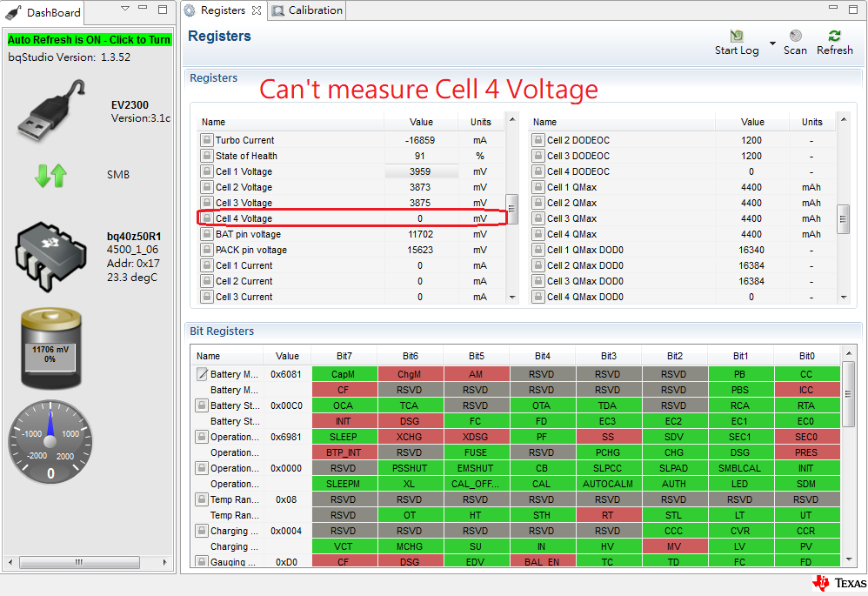The height and width of the screenshot is (596, 868).
Task: Click DashBoard horizontal scrollbar right arrow
Action: [164, 562]
